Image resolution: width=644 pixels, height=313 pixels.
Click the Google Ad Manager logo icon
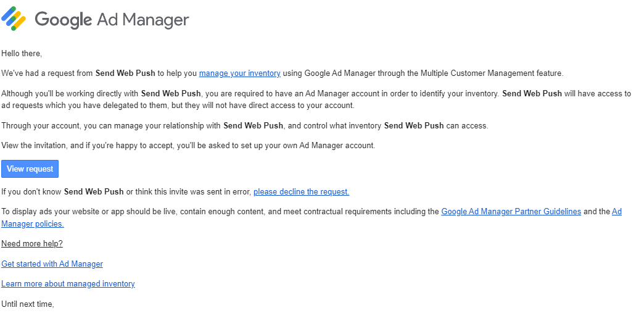click(14, 19)
